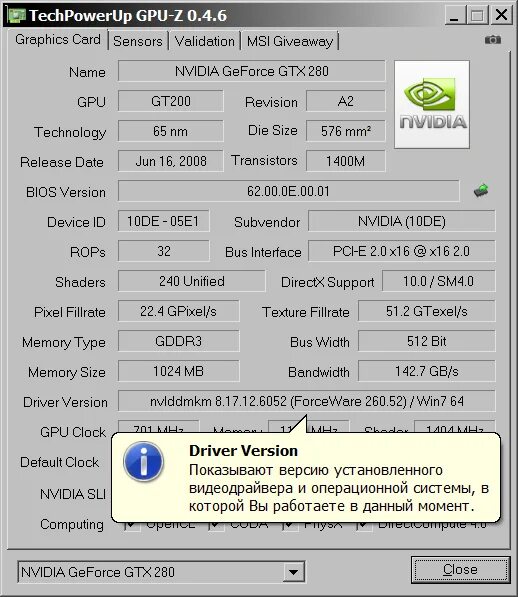Click the Close button
The width and height of the screenshot is (518, 597).
[460, 570]
